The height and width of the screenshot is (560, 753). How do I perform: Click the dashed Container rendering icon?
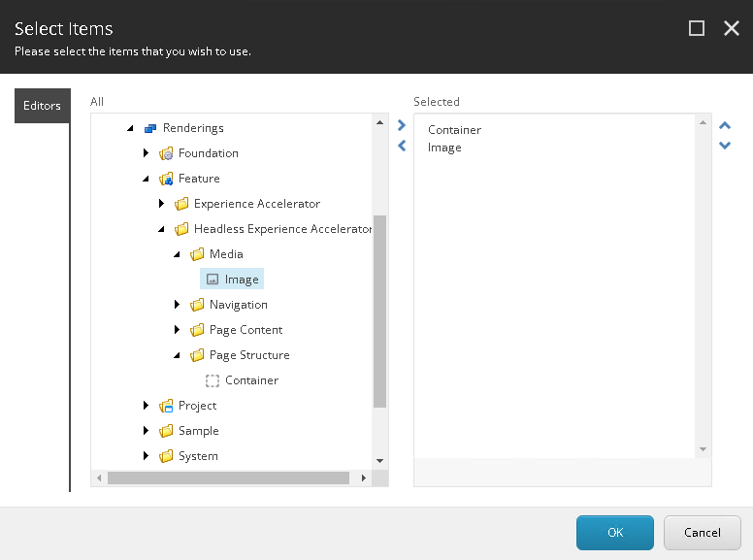213,380
